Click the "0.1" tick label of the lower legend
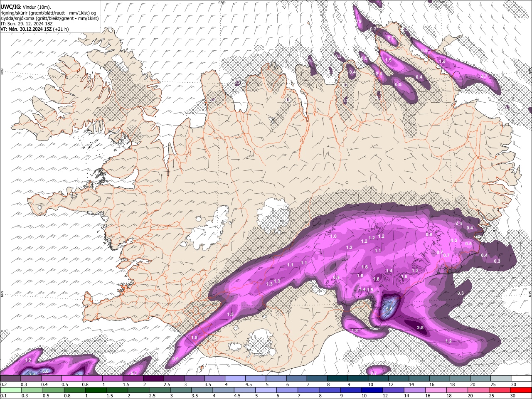This screenshot has width=532, height=399. tap(4, 396)
